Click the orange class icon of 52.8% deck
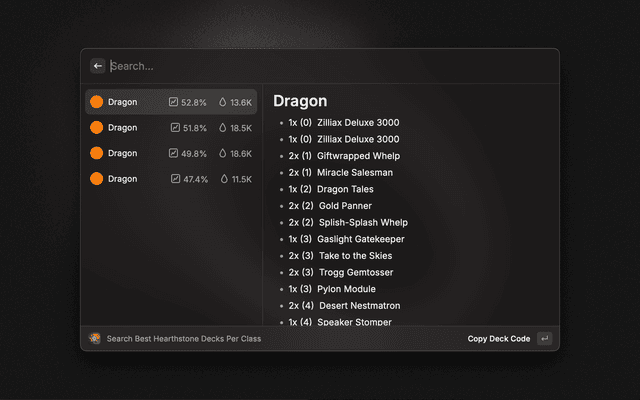640x400 pixels. tap(96, 102)
